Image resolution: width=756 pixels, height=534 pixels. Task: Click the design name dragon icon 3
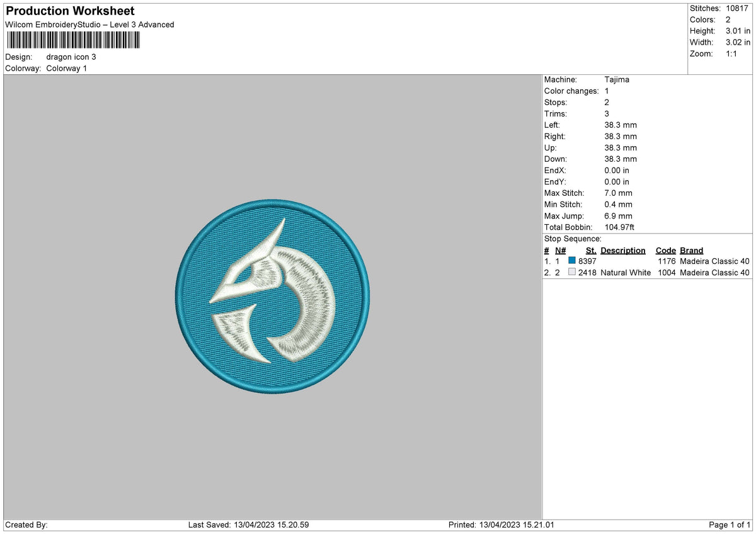[x=71, y=57]
